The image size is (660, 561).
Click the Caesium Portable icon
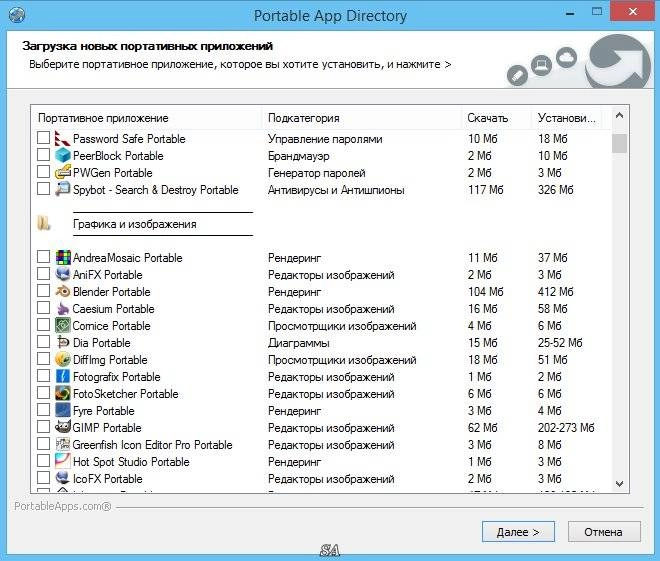(x=63, y=308)
